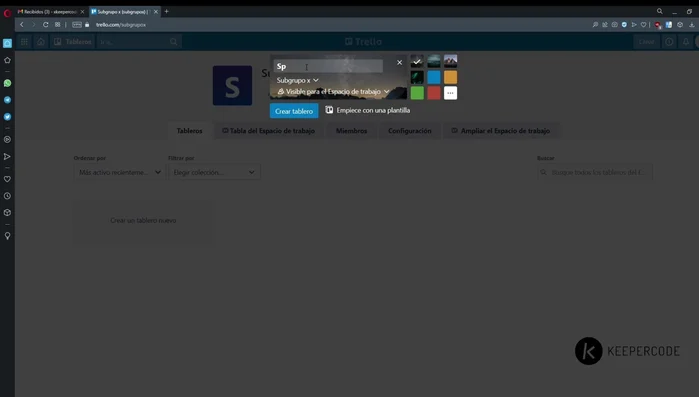Open Opera sidebar history clock
699x397 pixels.
pyautogui.click(x=7, y=196)
